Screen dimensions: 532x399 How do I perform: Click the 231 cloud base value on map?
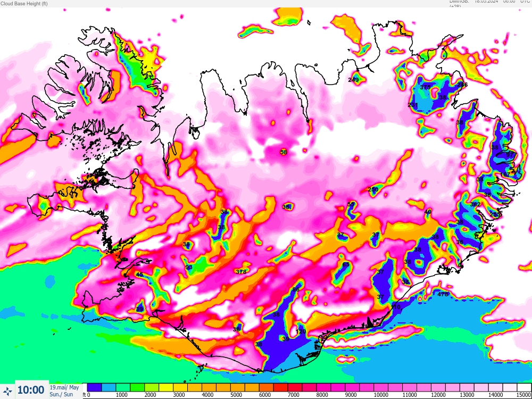coord(413,105)
